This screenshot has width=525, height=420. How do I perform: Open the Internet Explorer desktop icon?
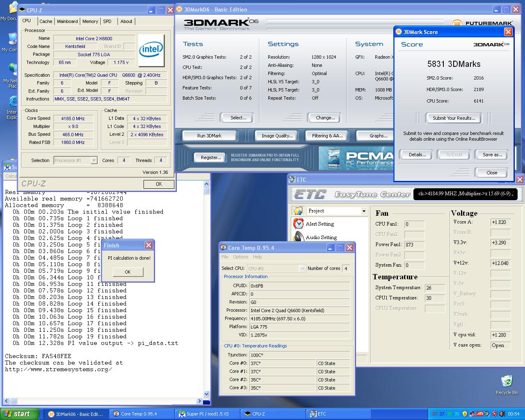[11, 108]
